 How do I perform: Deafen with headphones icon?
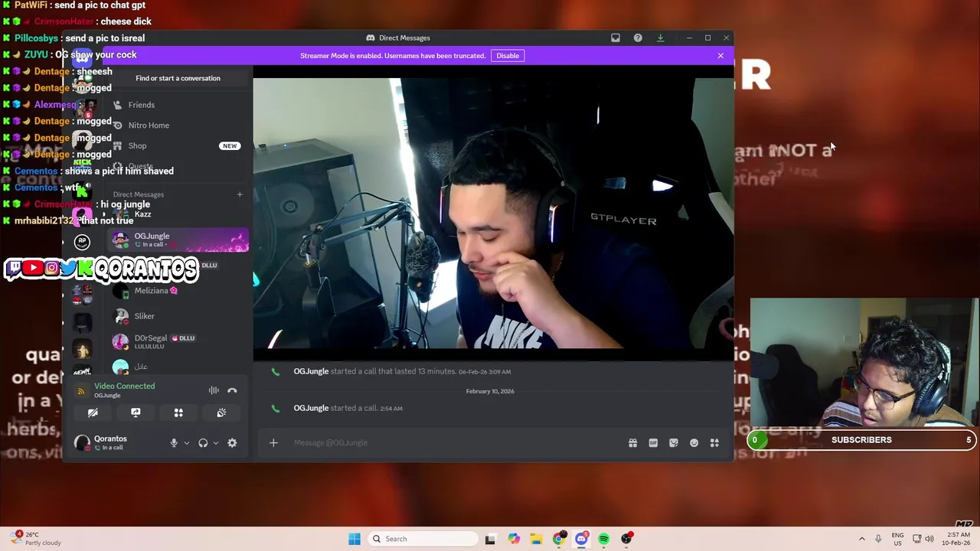coord(203,443)
